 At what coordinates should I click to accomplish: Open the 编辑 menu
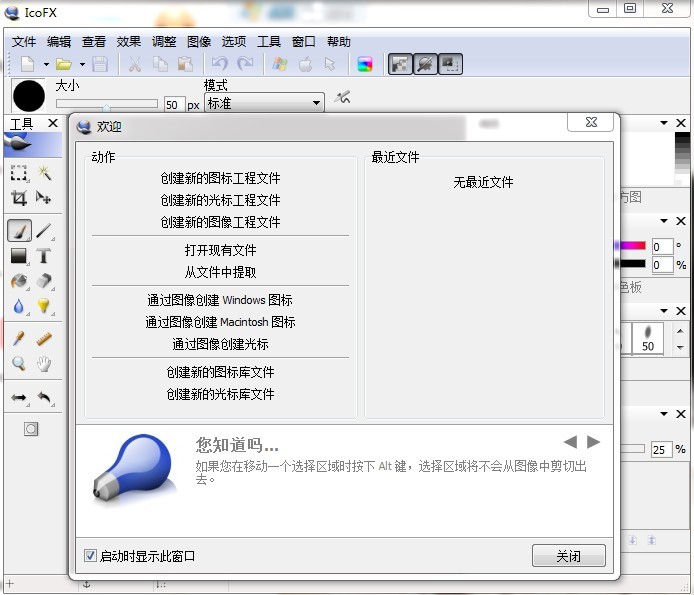pos(59,42)
